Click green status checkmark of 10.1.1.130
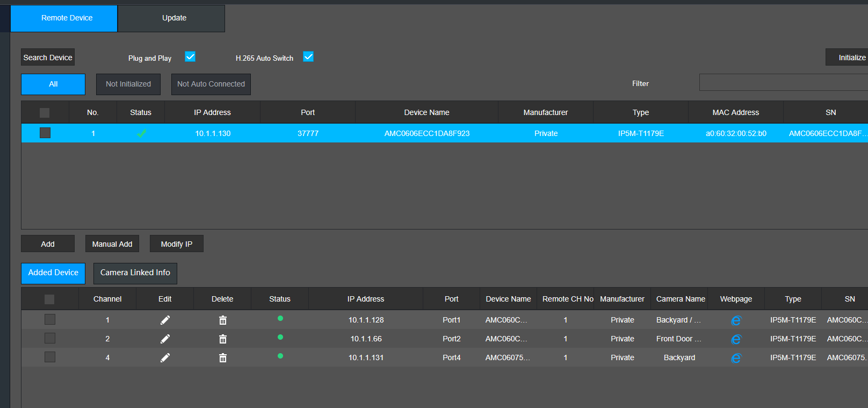This screenshot has height=408, width=868. point(141,133)
